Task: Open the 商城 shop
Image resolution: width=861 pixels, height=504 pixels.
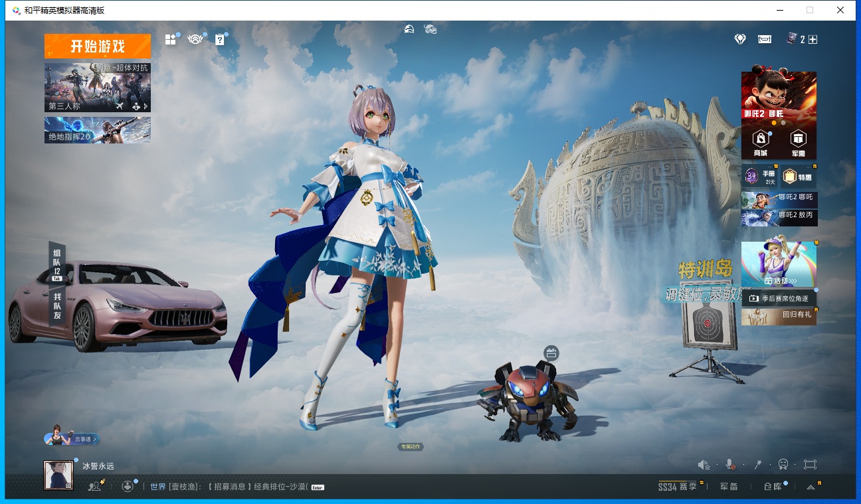Action: [760, 143]
